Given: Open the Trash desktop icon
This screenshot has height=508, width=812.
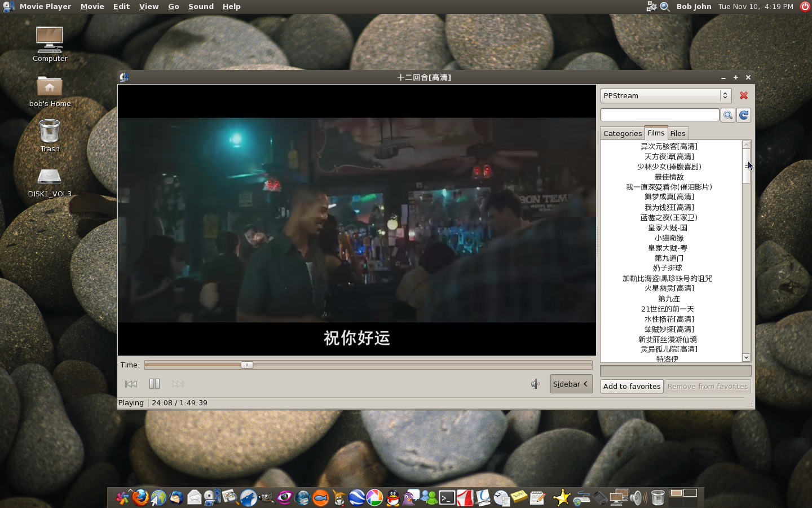Looking at the screenshot, I should click(x=50, y=135).
